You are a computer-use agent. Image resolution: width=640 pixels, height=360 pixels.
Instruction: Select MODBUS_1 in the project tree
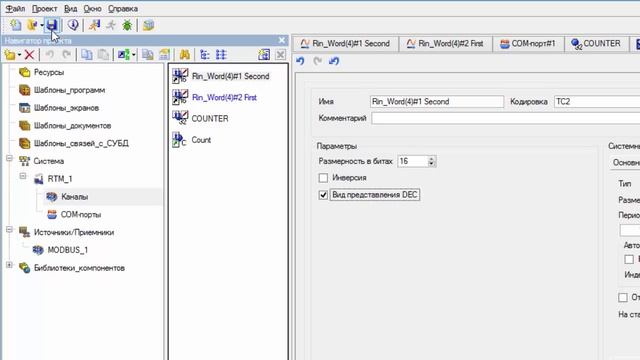click(x=68, y=250)
